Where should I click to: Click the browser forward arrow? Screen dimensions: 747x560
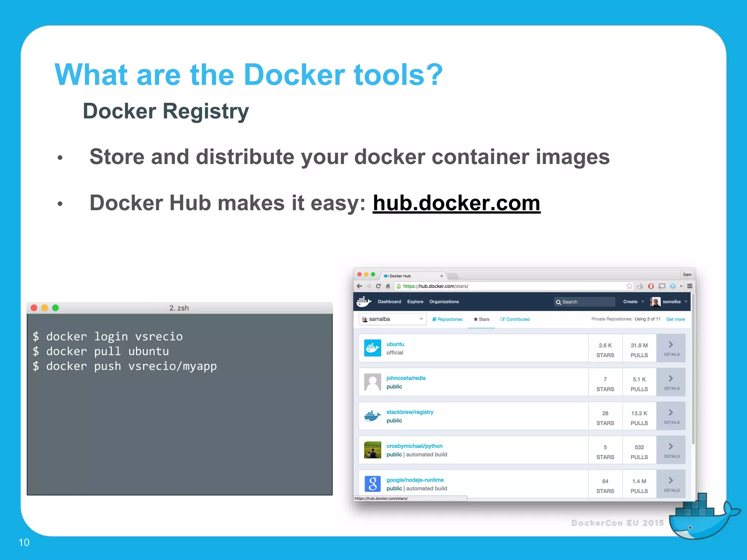point(369,286)
